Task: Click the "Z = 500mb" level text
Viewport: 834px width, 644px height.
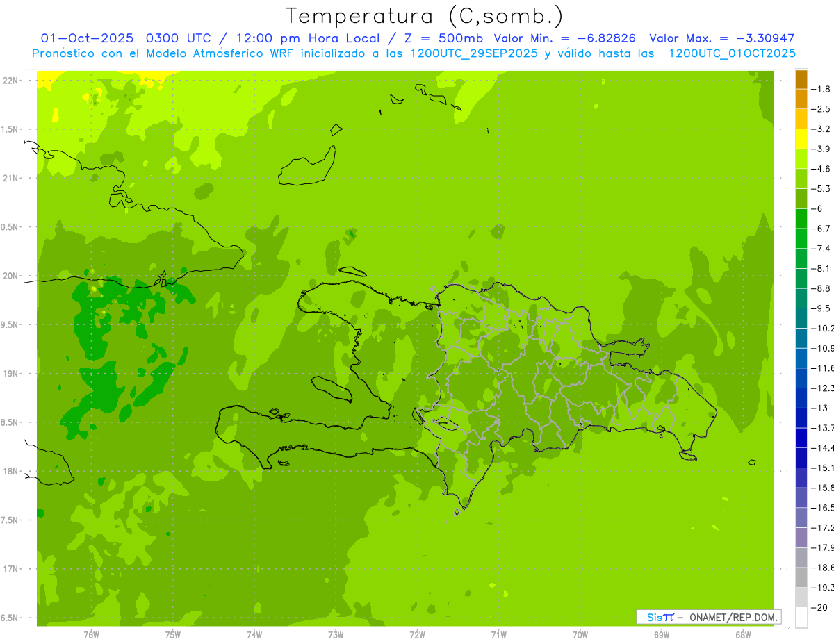Action: point(442,38)
